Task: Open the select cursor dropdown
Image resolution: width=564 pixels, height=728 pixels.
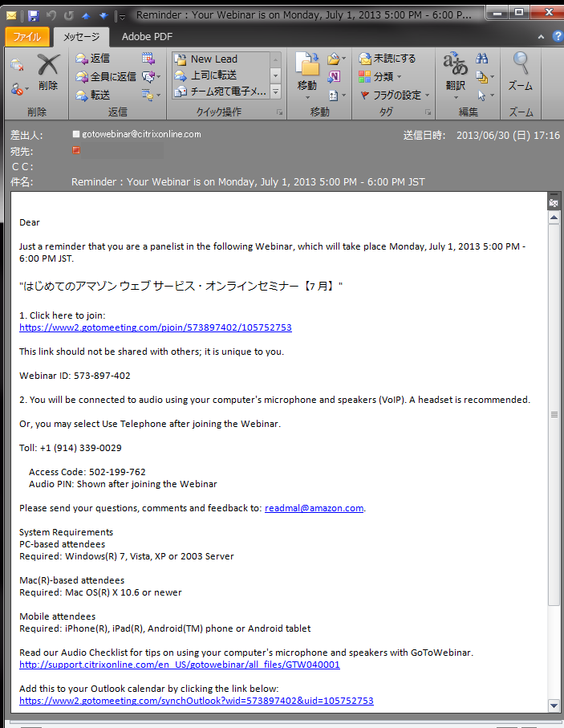Action: 485,96
